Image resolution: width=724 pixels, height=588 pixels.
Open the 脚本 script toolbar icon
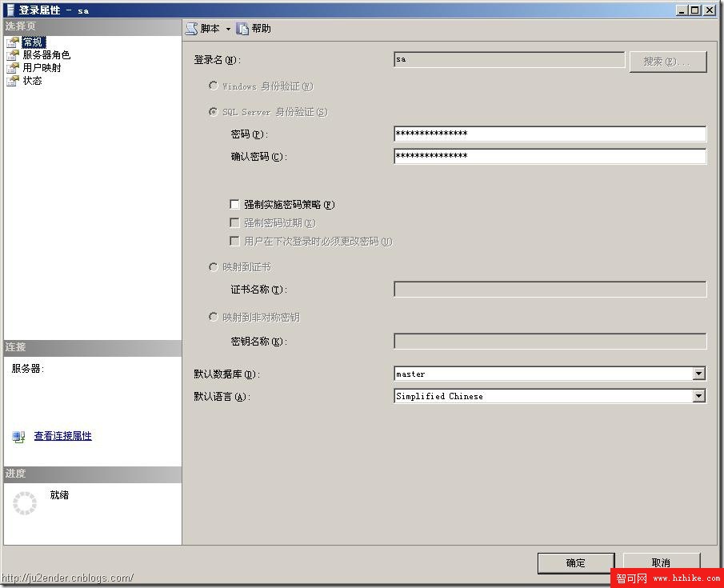click(192, 29)
